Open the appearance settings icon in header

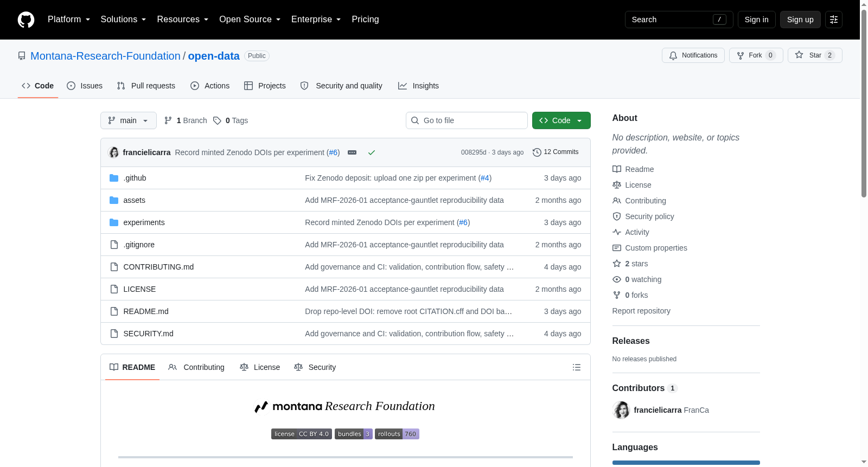834,20
